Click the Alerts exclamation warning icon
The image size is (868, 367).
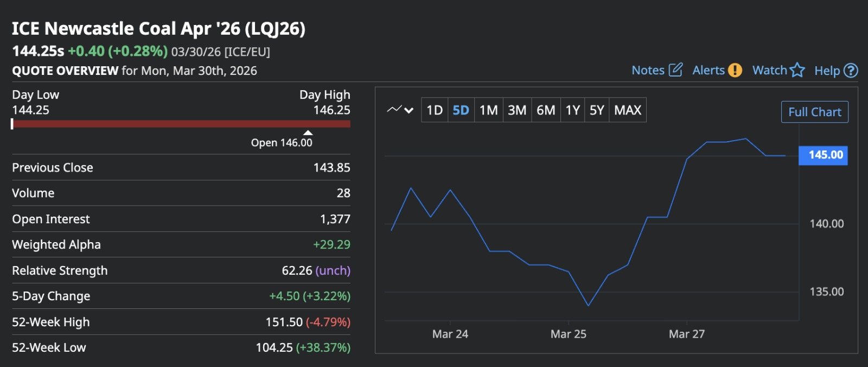tap(735, 70)
